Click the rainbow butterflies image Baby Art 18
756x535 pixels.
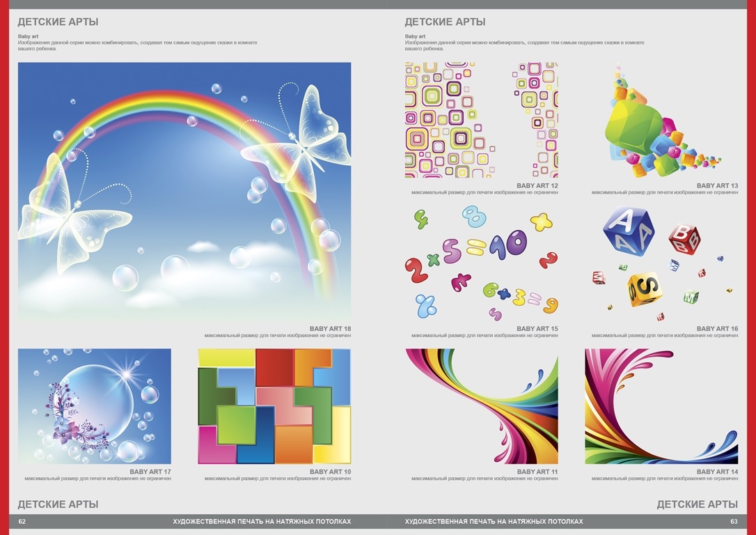(x=184, y=192)
